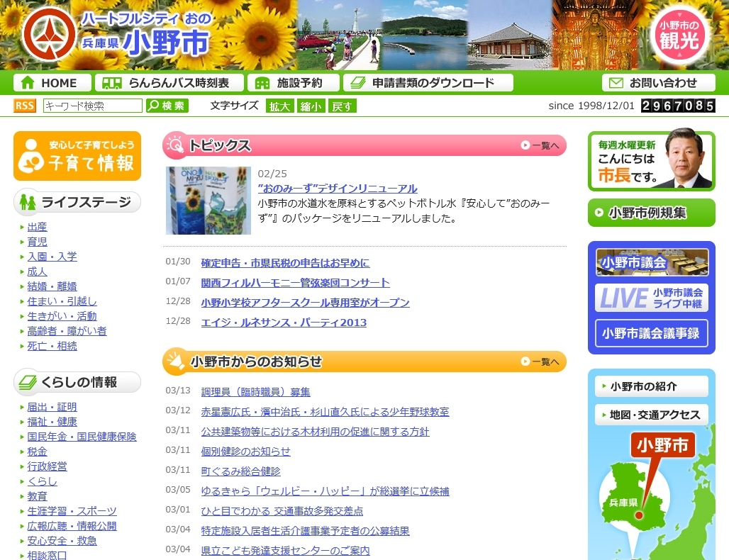Open 調理員（臨時職員）募集 notice
The height and width of the screenshot is (560, 729).
point(256,392)
